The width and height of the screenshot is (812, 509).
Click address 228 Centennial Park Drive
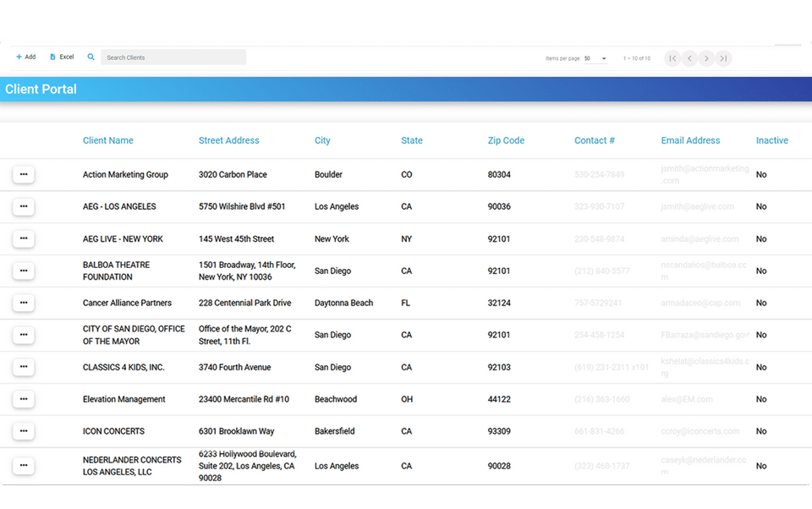(x=245, y=303)
